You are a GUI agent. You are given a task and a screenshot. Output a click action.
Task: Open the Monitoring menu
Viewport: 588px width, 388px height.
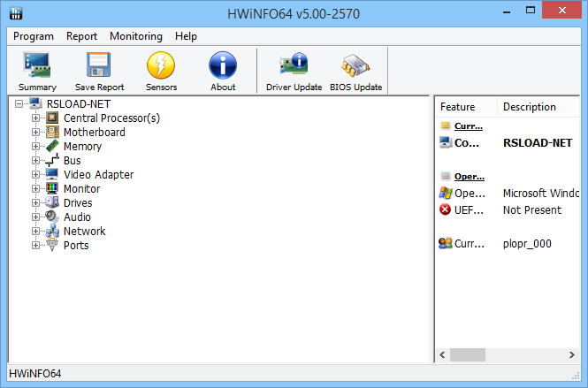click(x=136, y=36)
